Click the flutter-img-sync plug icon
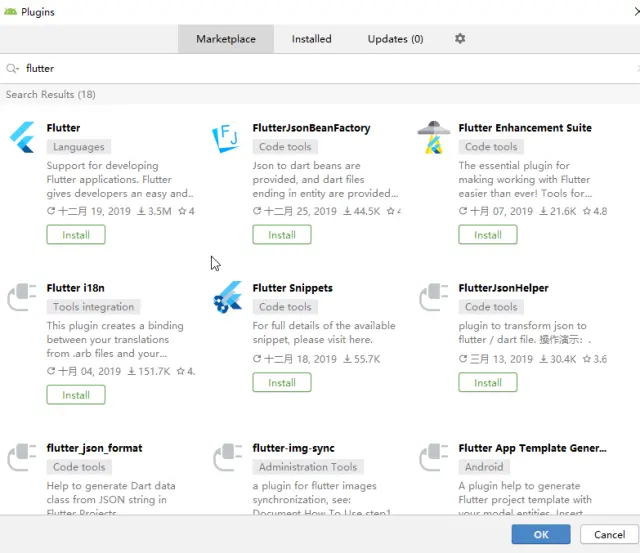Image resolution: width=640 pixels, height=553 pixels. tap(227, 457)
